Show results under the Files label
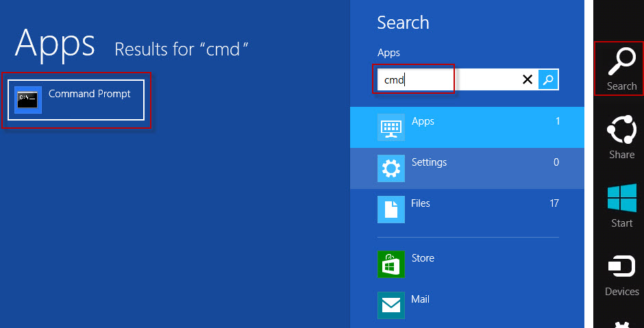This screenshot has width=644, height=328. click(421, 203)
